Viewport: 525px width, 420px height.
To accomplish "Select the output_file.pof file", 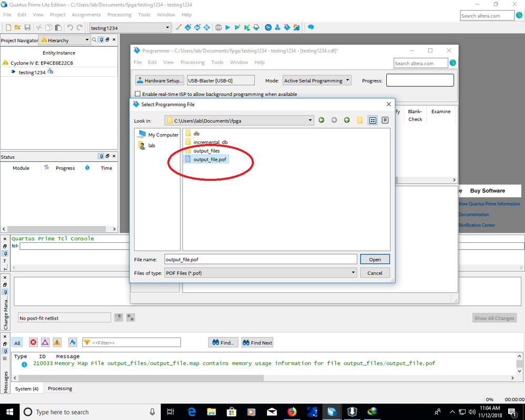I will pyautogui.click(x=206, y=159).
